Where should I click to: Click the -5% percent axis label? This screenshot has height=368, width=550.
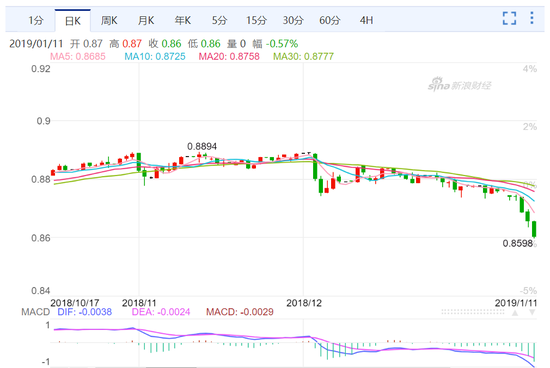coord(528,290)
